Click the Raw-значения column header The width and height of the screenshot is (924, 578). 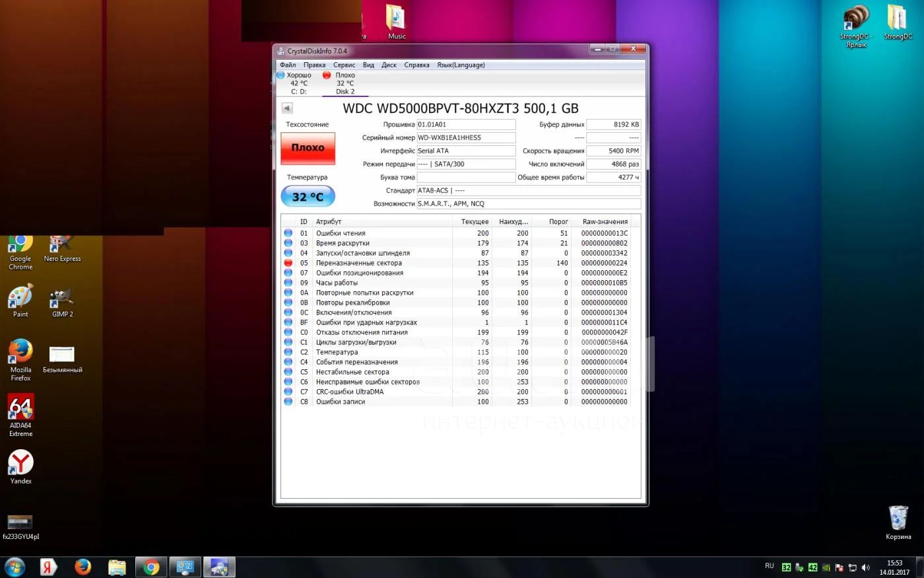605,222
